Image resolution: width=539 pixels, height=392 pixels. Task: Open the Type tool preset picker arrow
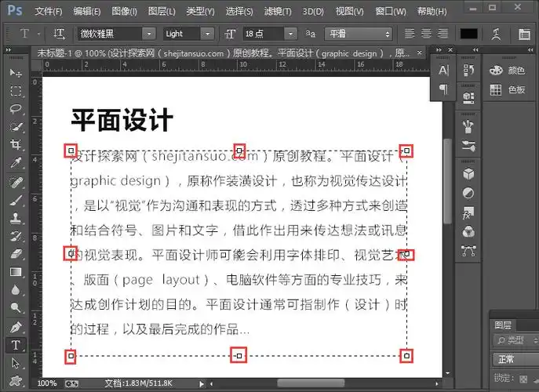tap(39, 34)
